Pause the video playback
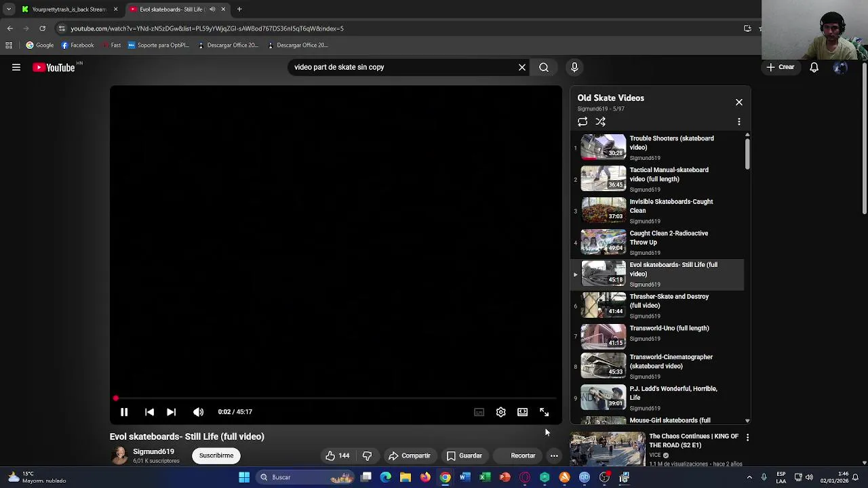The image size is (868, 488). point(124,412)
